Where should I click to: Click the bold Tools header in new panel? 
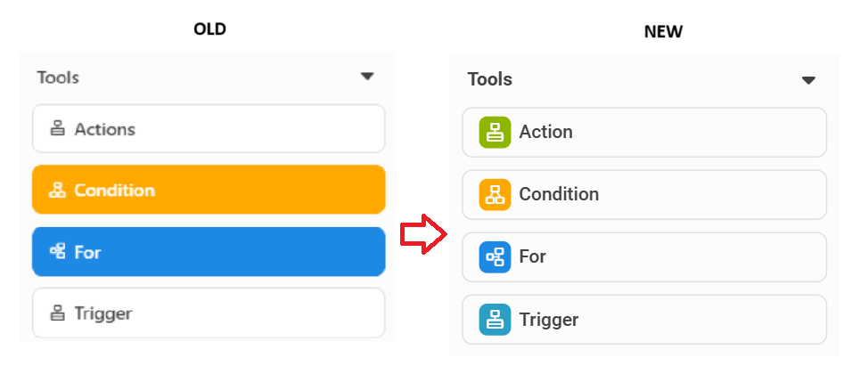pos(490,79)
